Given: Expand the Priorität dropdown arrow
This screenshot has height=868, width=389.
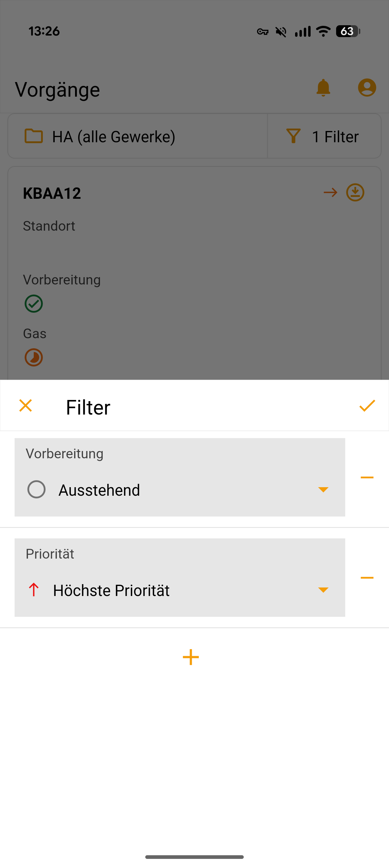Looking at the screenshot, I should (x=323, y=590).
